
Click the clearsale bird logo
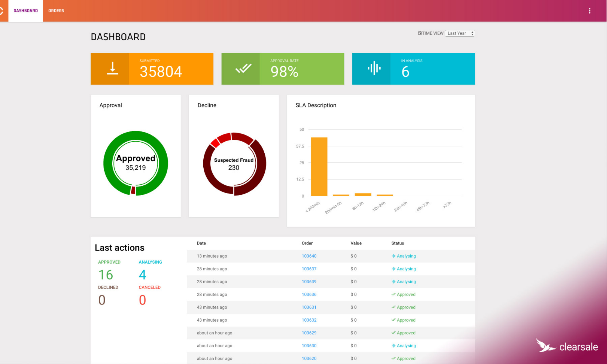click(x=545, y=346)
